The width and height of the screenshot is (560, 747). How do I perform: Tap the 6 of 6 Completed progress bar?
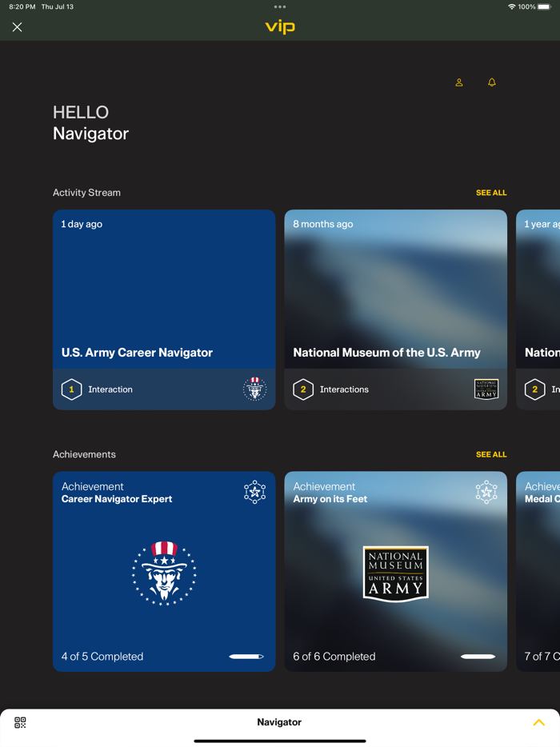click(478, 656)
